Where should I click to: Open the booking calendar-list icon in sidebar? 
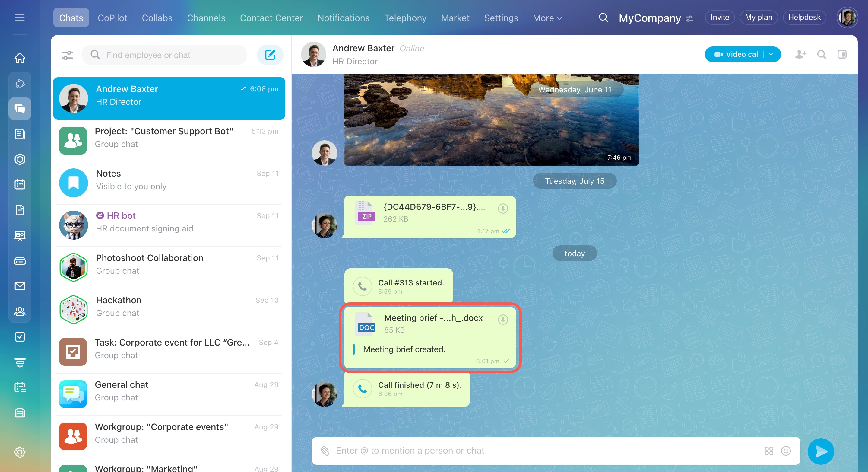click(20, 387)
